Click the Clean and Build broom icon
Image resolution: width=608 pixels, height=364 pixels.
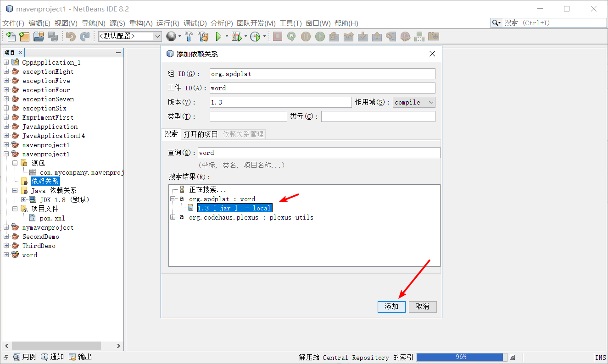pos(203,36)
